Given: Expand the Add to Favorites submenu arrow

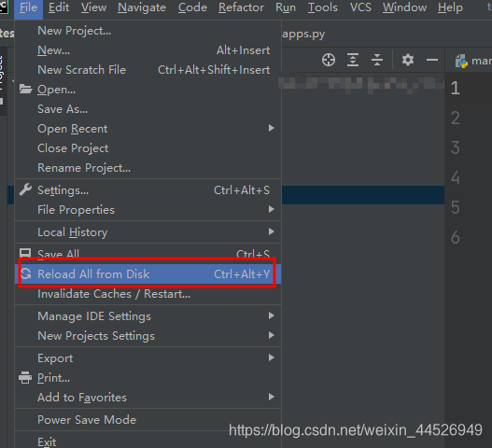Looking at the screenshot, I should [x=272, y=397].
